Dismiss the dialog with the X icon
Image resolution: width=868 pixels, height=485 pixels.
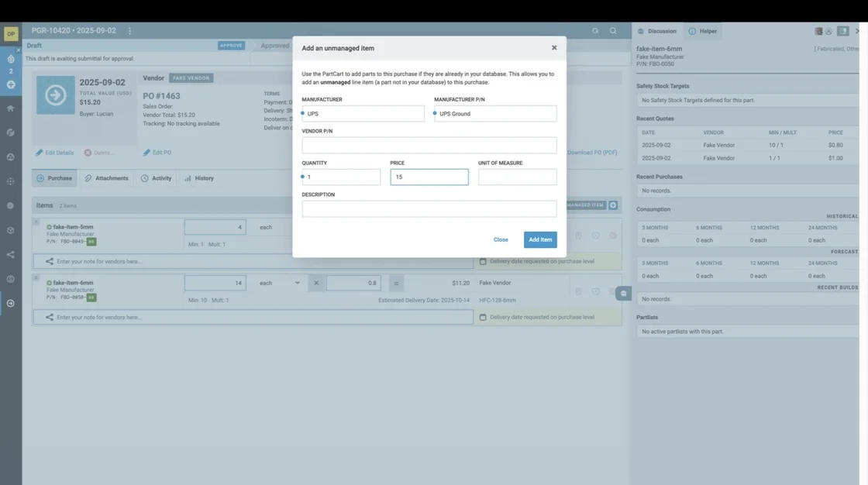click(554, 48)
